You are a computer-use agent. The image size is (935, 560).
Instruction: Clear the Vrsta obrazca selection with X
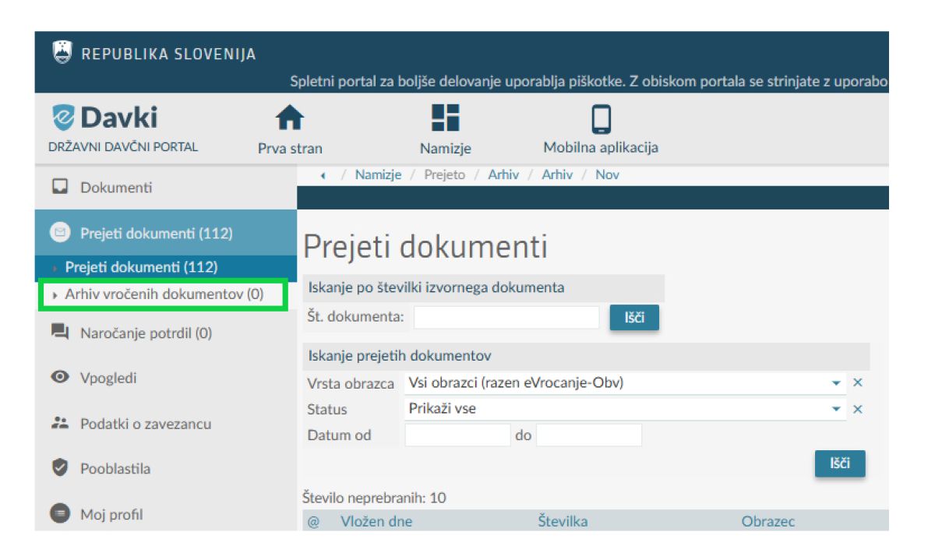(858, 383)
